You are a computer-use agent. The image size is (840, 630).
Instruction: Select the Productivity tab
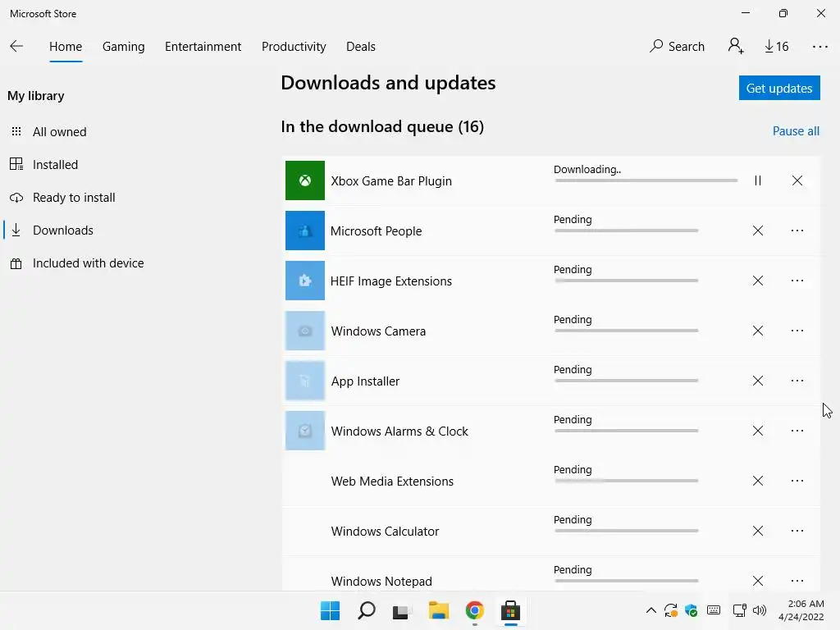[294, 47]
